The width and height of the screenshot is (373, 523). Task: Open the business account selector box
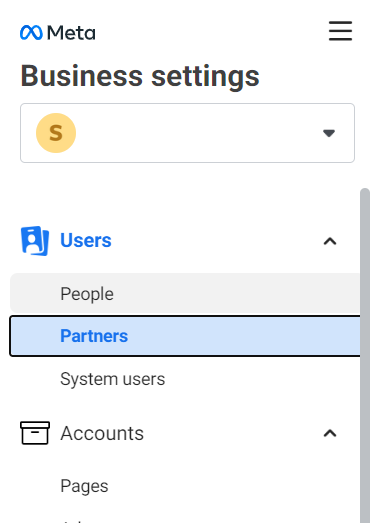click(187, 133)
